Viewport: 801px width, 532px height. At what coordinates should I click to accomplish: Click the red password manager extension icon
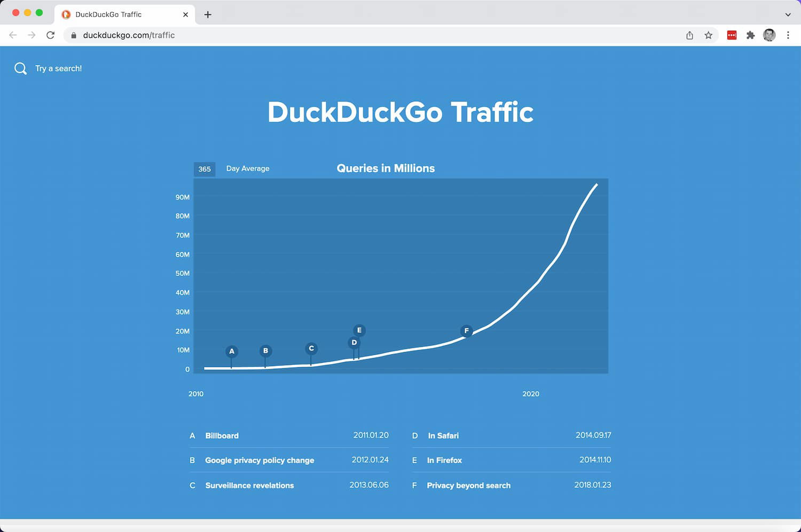pyautogui.click(x=732, y=35)
